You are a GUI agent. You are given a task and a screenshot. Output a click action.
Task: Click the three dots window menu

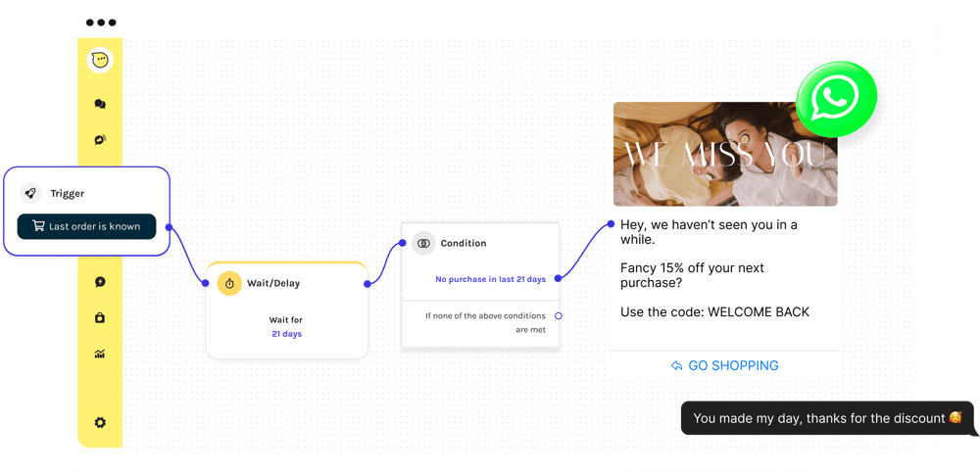point(101,23)
